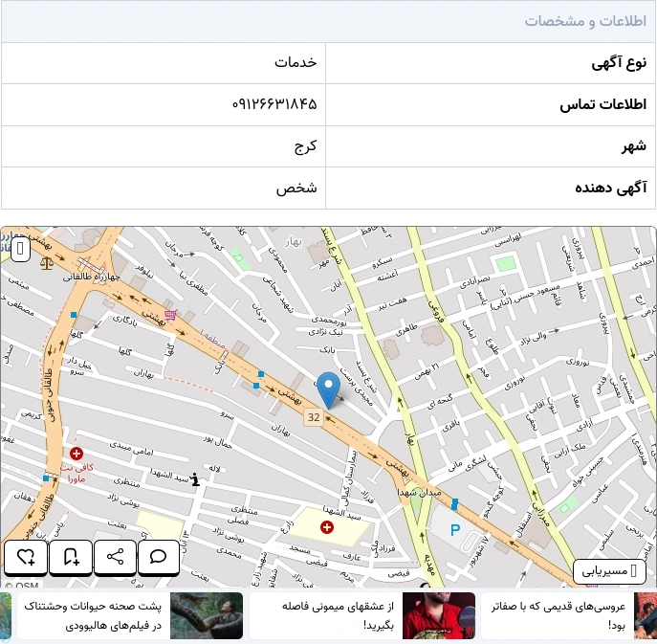Image resolution: width=657 pixels, height=644 pixels.
Task: Click the نوع آگهی label
Action: click(619, 63)
